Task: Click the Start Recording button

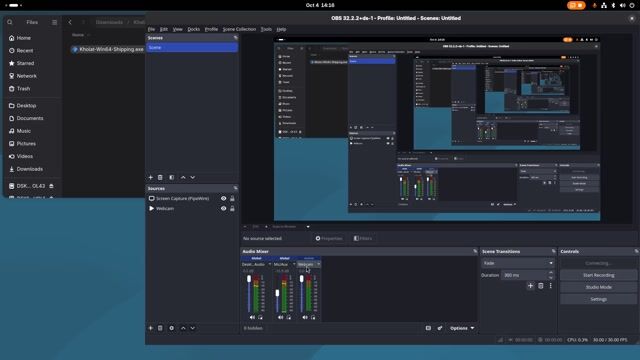Action: point(598,276)
